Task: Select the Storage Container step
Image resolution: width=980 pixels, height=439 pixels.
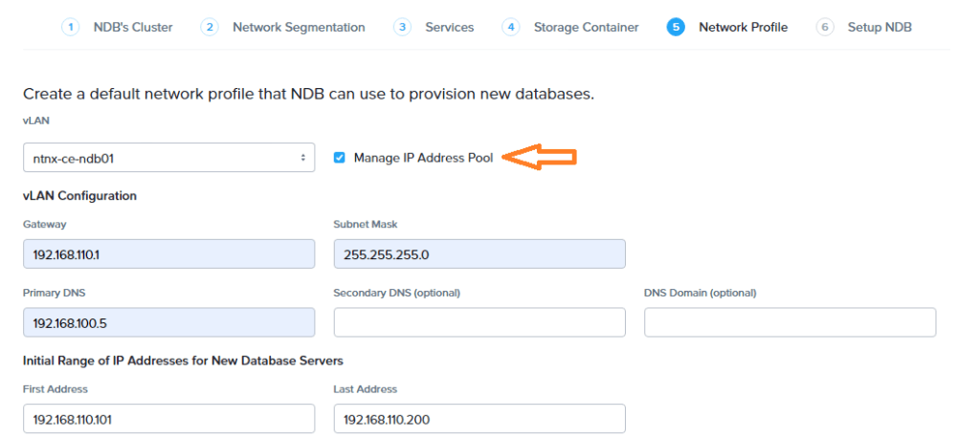Action: click(x=586, y=27)
